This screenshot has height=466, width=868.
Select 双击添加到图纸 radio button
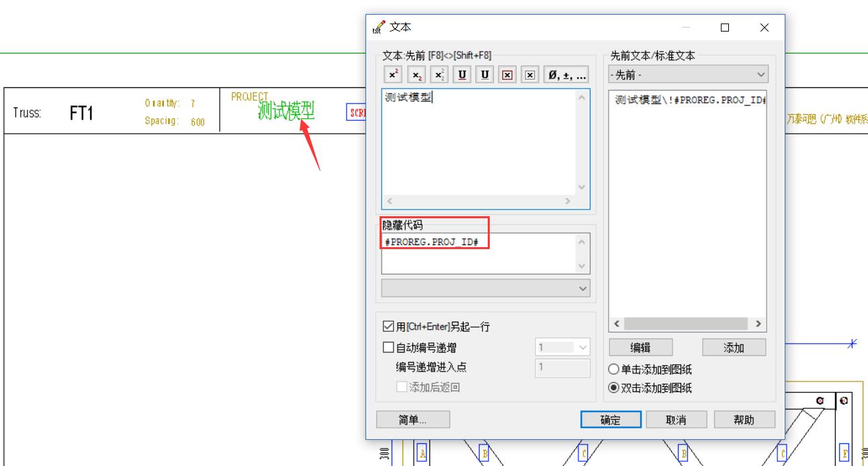coord(613,387)
